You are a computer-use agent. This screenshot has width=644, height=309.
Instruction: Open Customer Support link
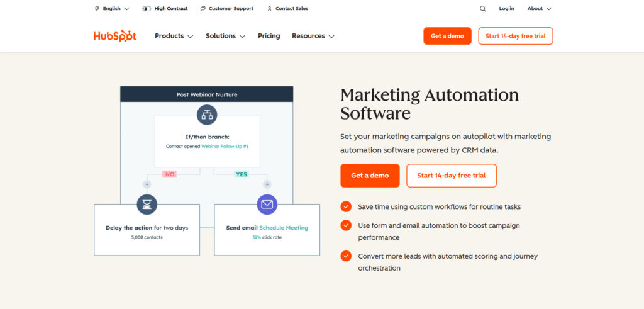pyautogui.click(x=226, y=9)
